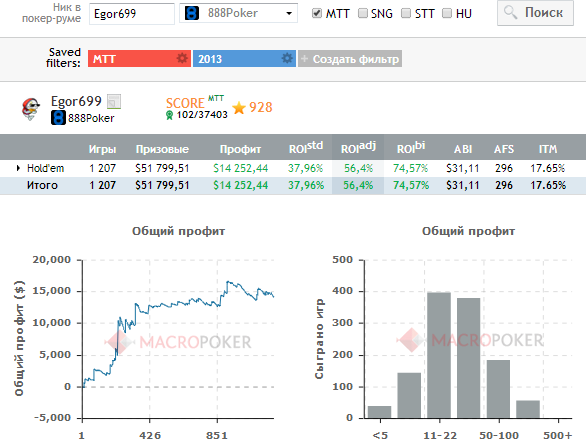Tick the HU checkbox
This screenshot has height=448, width=586.
447,13
